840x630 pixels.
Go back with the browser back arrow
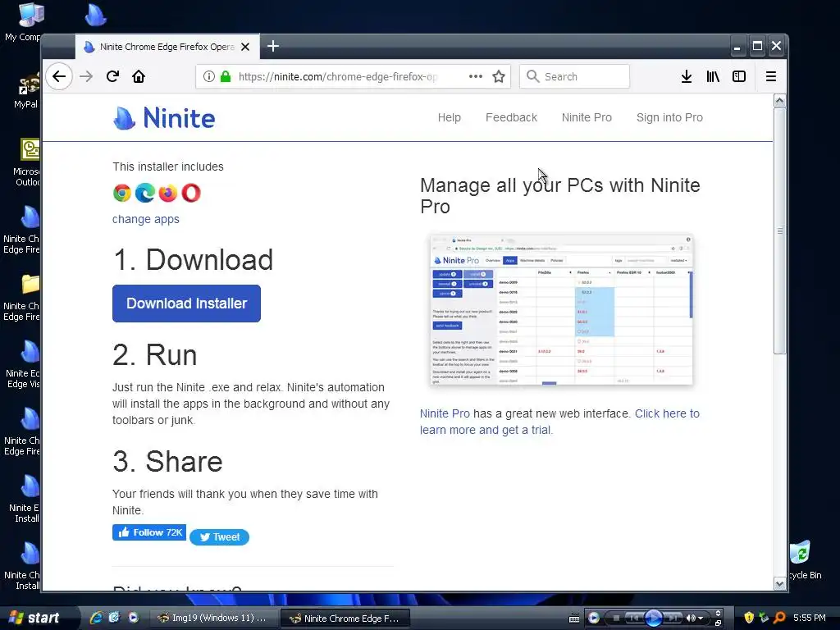pos(59,76)
